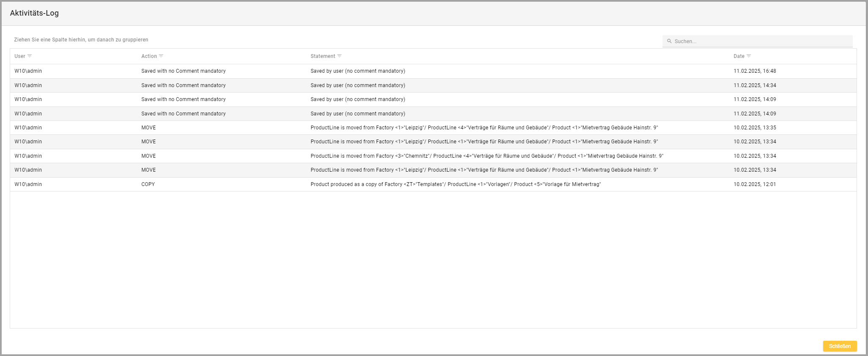Screen dimensions: 868x356
Task: Open the Date column filter icon
Action: point(749,56)
